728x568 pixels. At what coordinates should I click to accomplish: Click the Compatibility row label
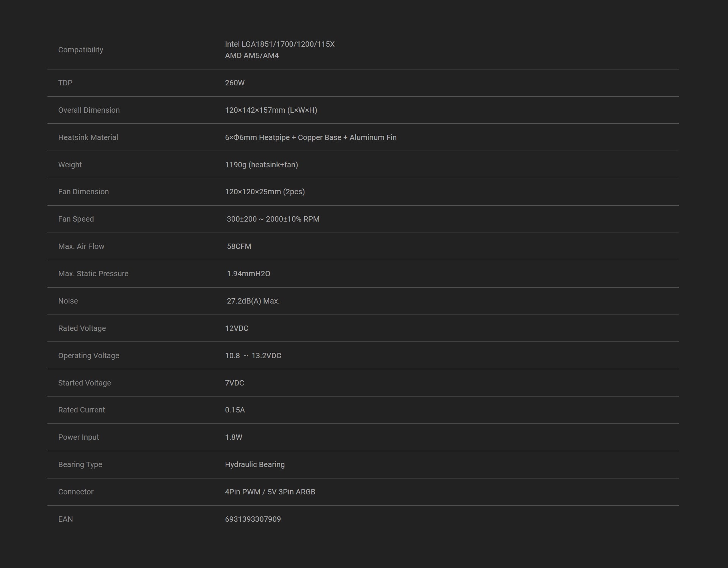(80, 50)
